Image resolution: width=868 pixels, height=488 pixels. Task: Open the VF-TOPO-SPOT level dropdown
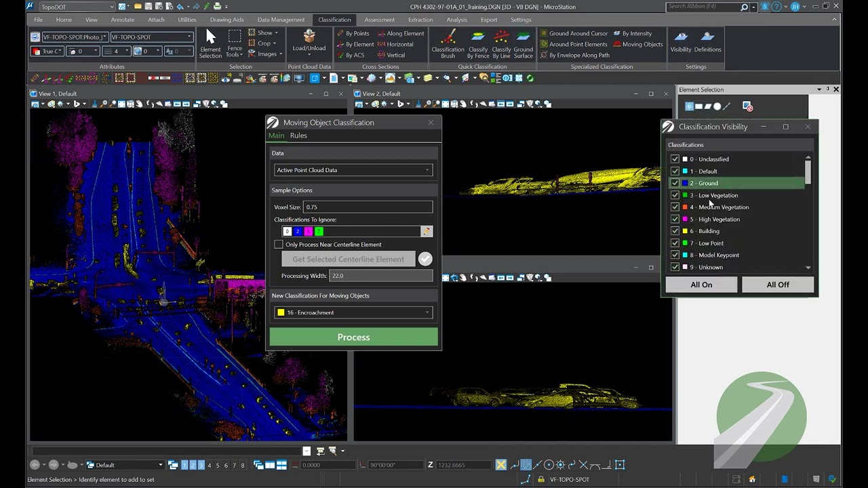(x=151, y=37)
